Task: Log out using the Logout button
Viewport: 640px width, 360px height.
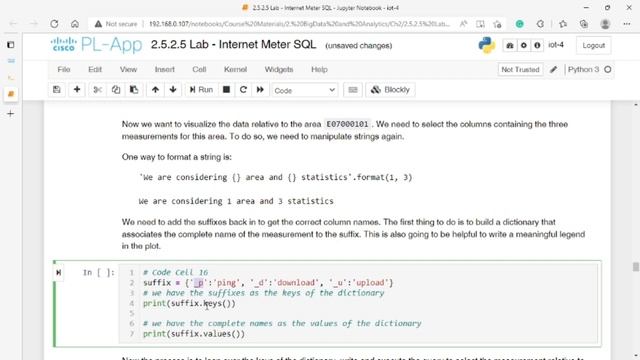Action: [x=593, y=45]
